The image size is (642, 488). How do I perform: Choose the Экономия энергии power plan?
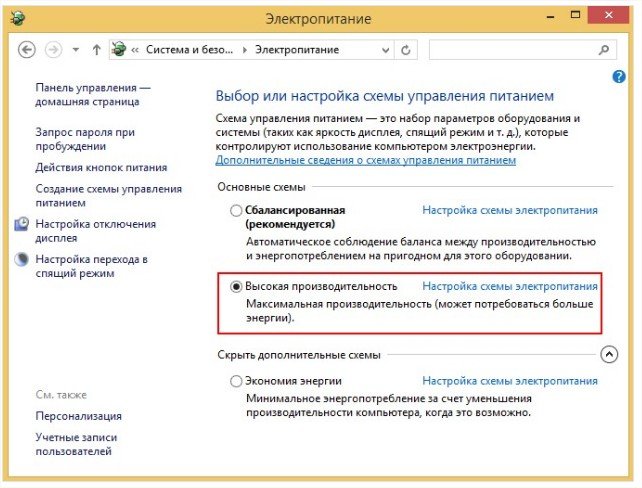[x=236, y=381]
